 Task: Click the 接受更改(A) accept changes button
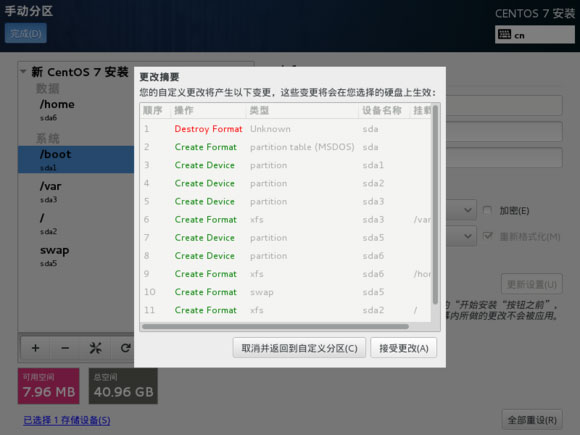[x=404, y=348]
